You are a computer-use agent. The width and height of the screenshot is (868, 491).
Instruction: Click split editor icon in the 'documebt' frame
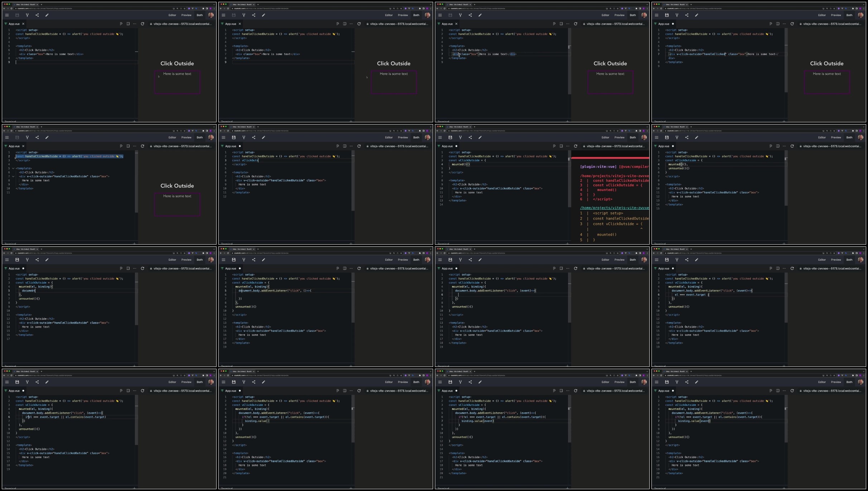coord(128,268)
